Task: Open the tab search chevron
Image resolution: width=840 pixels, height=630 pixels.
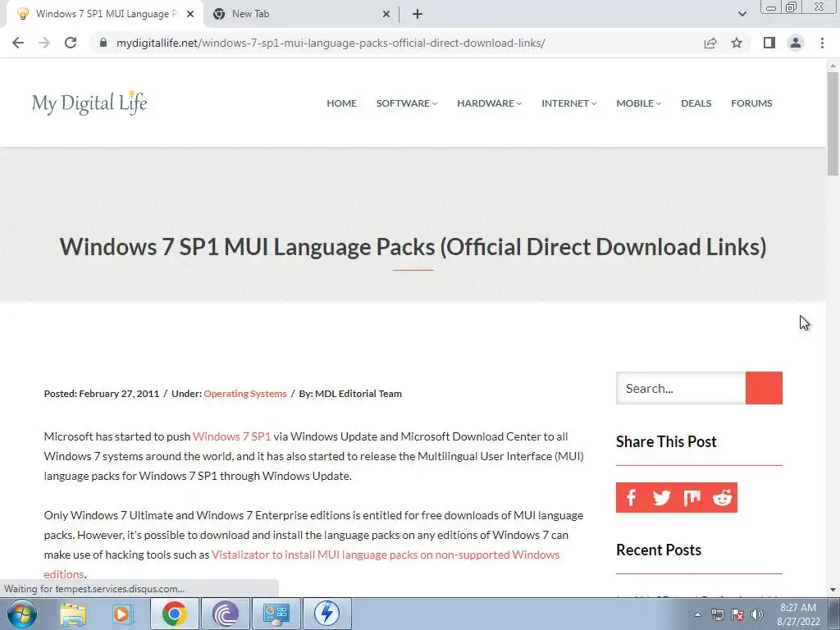Action: coord(742,15)
